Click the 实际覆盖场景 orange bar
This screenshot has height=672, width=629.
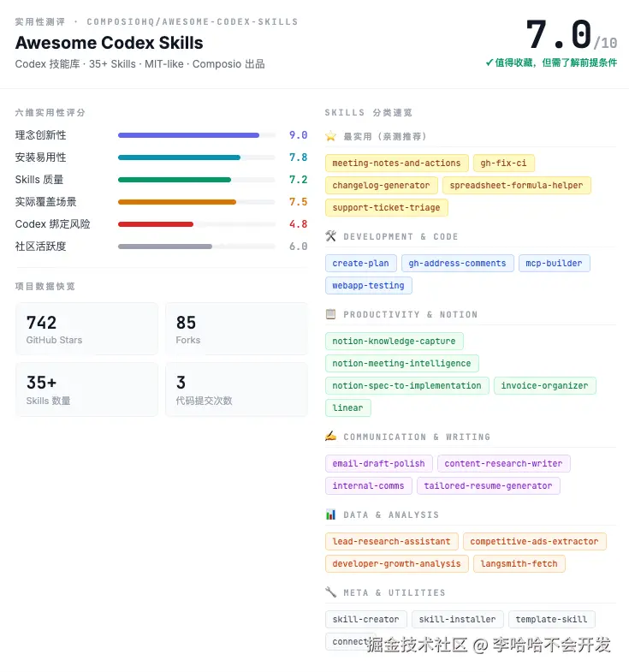coord(177,202)
